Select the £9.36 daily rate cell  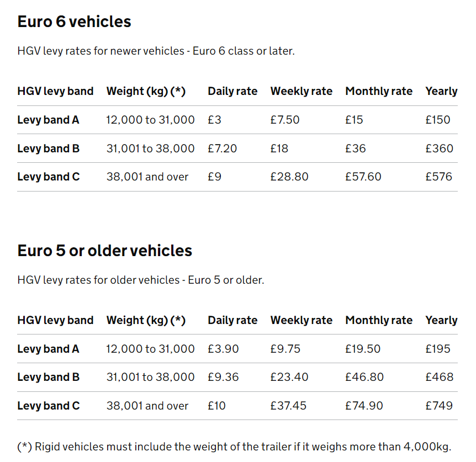coord(223,377)
